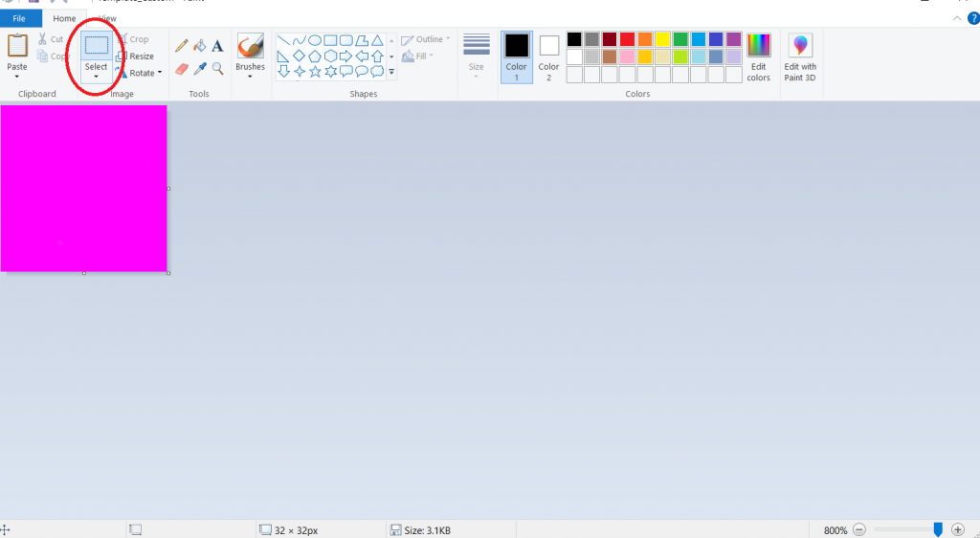This screenshot has width=980, height=538.
Task: Click the zoom in plus button
Action: coord(958,529)
